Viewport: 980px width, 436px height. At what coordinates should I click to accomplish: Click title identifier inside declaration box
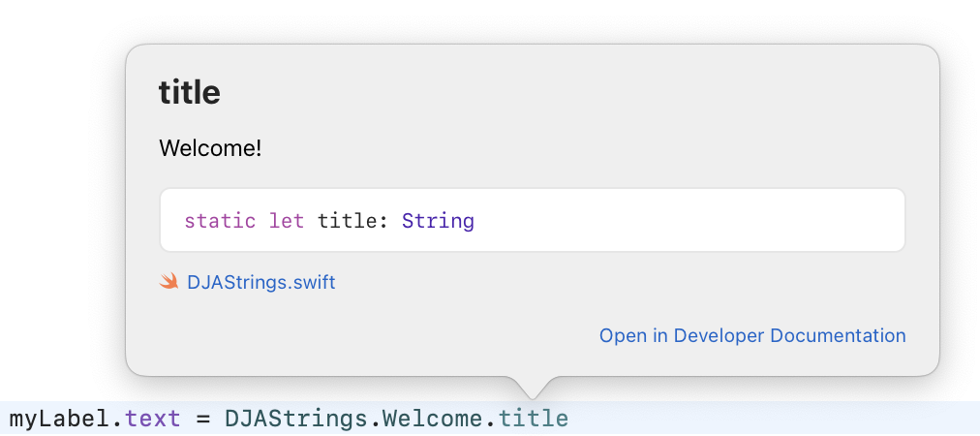(348, 221)
